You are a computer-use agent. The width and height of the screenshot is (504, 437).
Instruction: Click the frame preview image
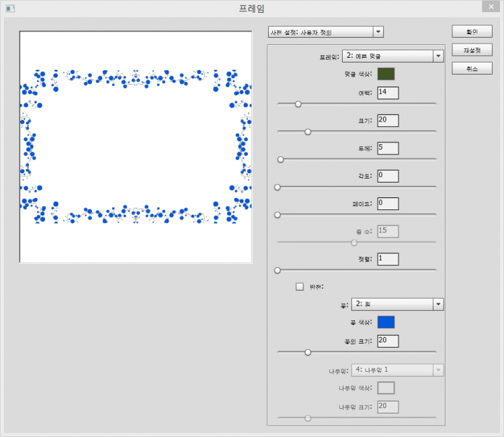point(136,146)
